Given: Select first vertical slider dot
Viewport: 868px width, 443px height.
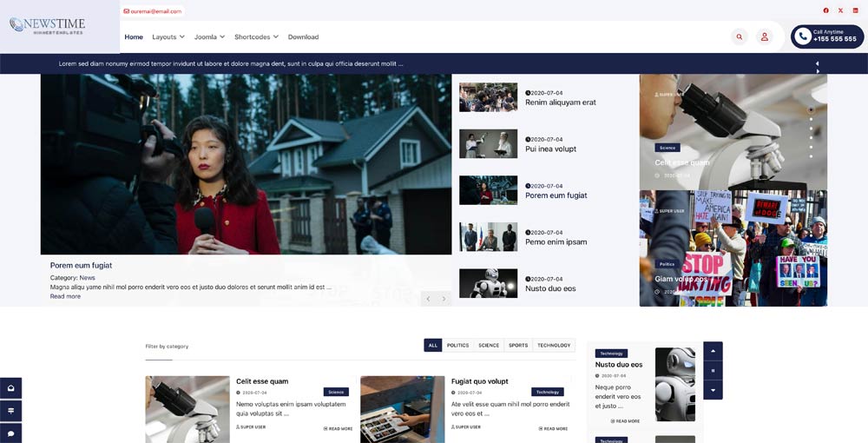Looking at the screenshot, I should point(811,109).
